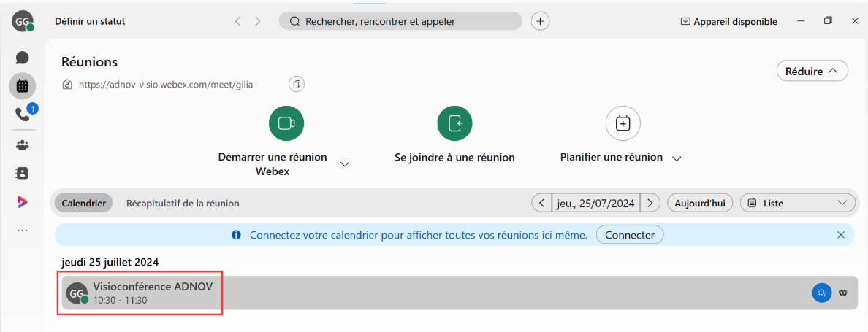Click the personal room URL text

pos(166,85)
